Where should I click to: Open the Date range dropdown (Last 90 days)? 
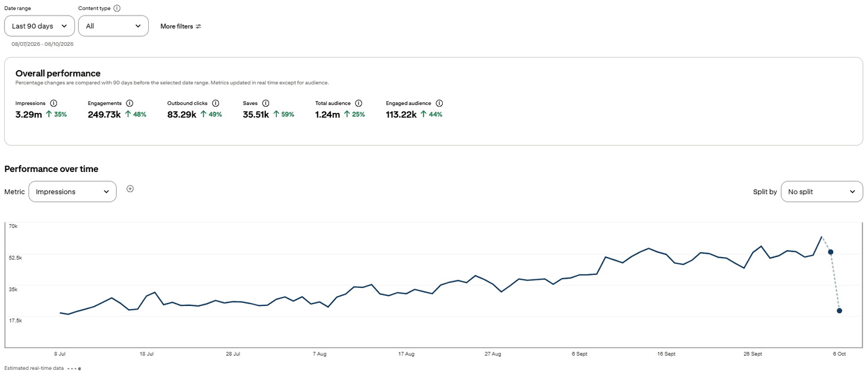[40, 26]
